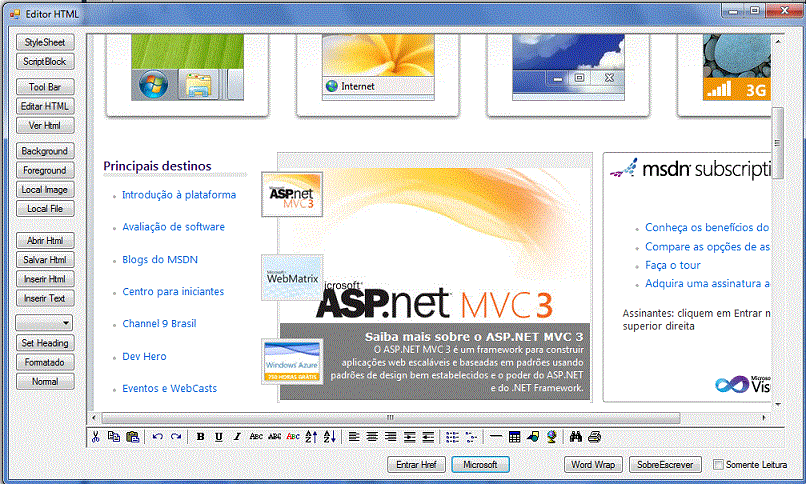Click the Background button
Image resolution: width=806 pixels, height=484 pixels.
(x=45, y=151)
